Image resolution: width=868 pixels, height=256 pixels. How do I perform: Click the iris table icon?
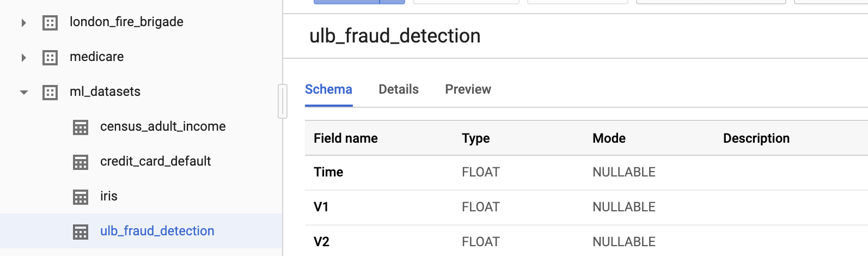click(x=81, y=197)
